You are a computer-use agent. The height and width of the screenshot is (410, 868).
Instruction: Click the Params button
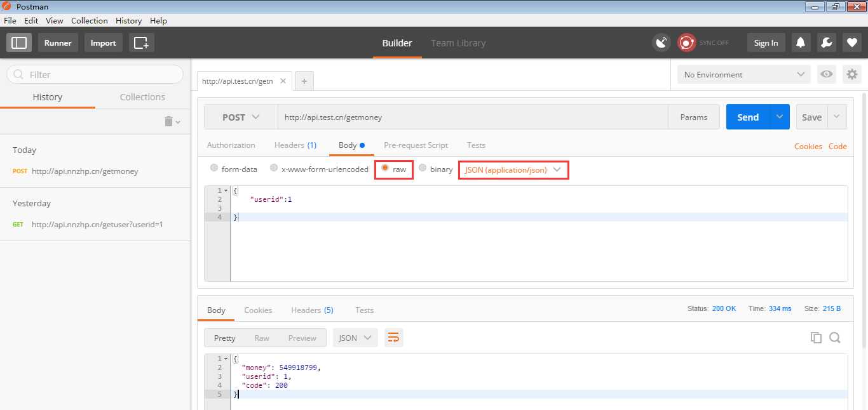[694, 117]
